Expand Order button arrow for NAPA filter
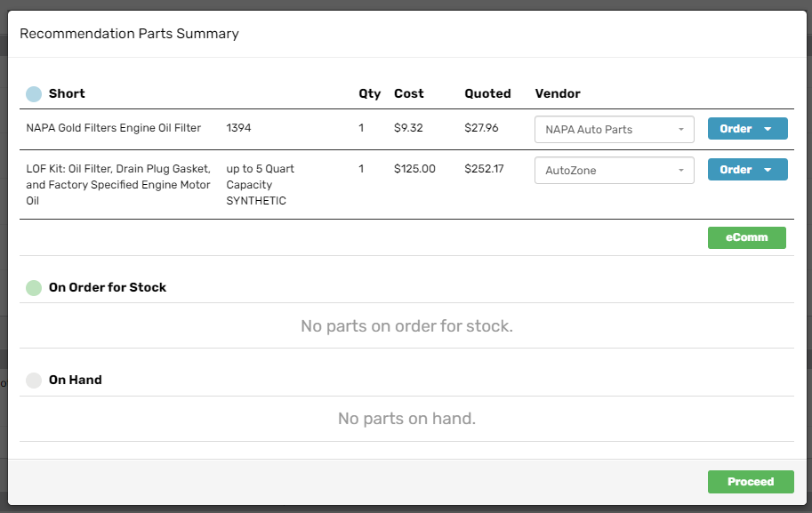The width and height of the screenshot is (812, 513). [768, 129]
